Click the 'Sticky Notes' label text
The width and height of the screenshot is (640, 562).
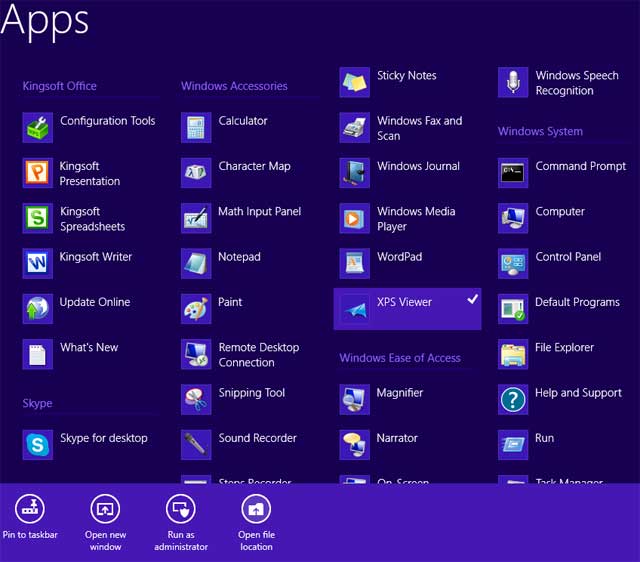click(x=407, y=76)
